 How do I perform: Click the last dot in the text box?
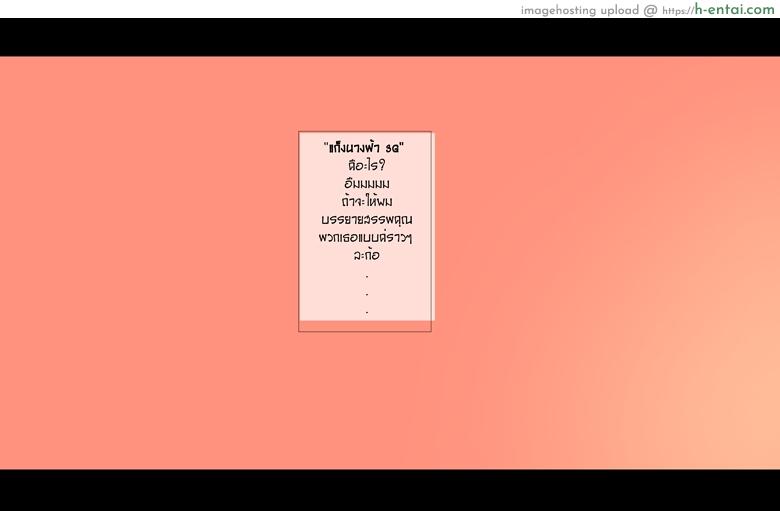click(367, 313)
